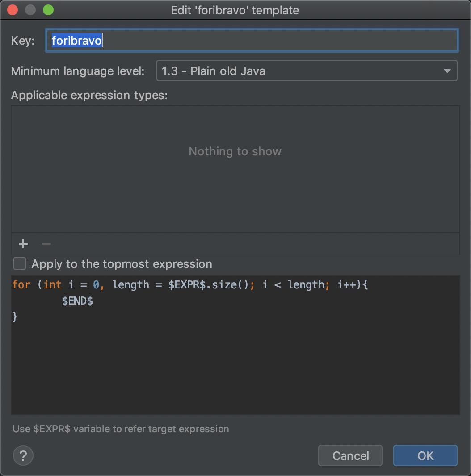
Task: Close the dialog with the red window button
Action: click(13, 10)
